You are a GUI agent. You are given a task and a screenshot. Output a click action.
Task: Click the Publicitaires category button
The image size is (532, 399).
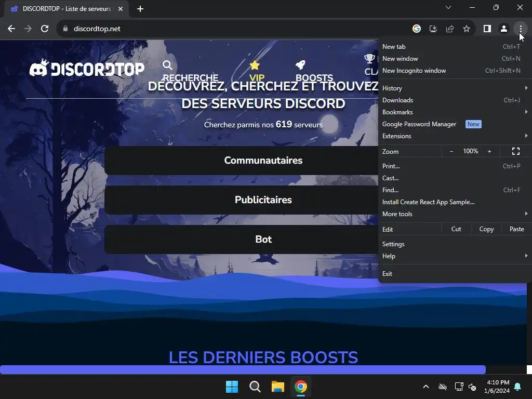pyautogui.click(x=242, y=200)
